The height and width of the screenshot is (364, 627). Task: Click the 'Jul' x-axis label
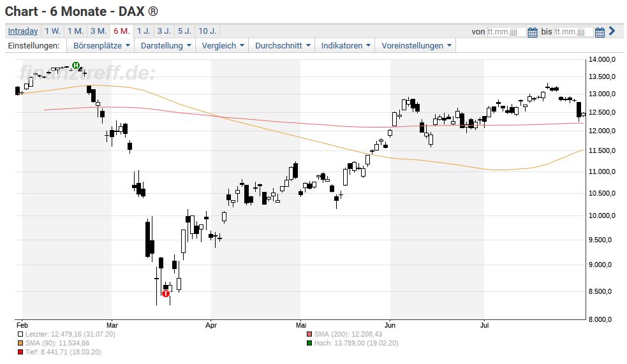pyautogui.click(x=484, y=325)
